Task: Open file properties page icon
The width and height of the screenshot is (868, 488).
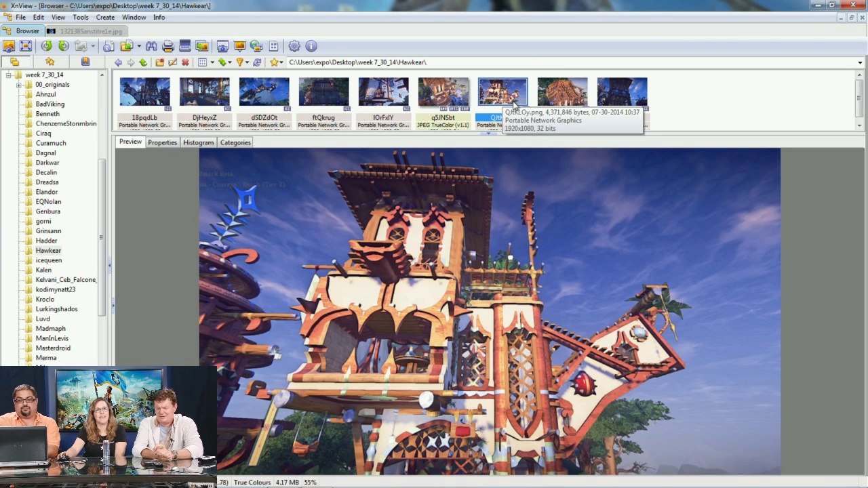Action: (x=108, y=46)
